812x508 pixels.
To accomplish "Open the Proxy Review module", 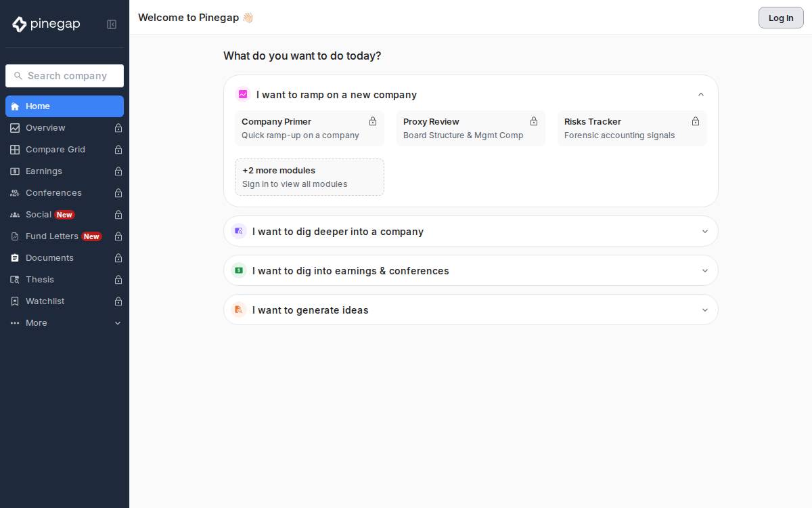I will tap(471, 128).
